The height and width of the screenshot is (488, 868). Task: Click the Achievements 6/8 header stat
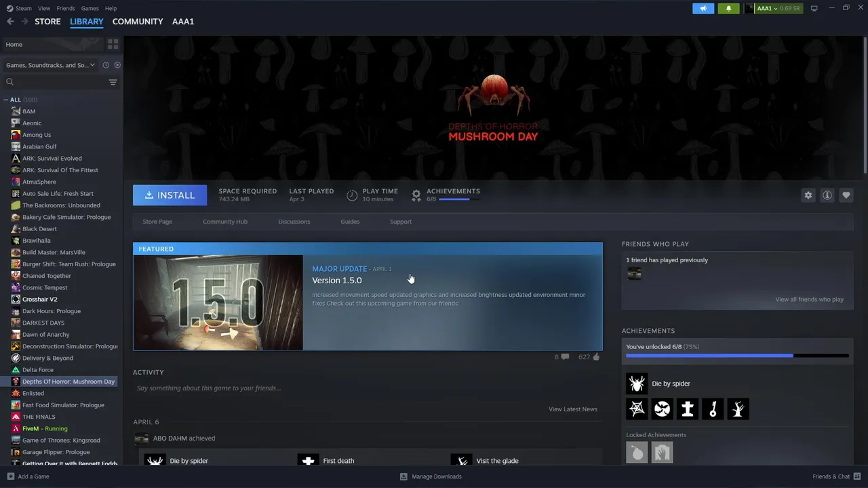pyautogui.click(x=446, y=195)
